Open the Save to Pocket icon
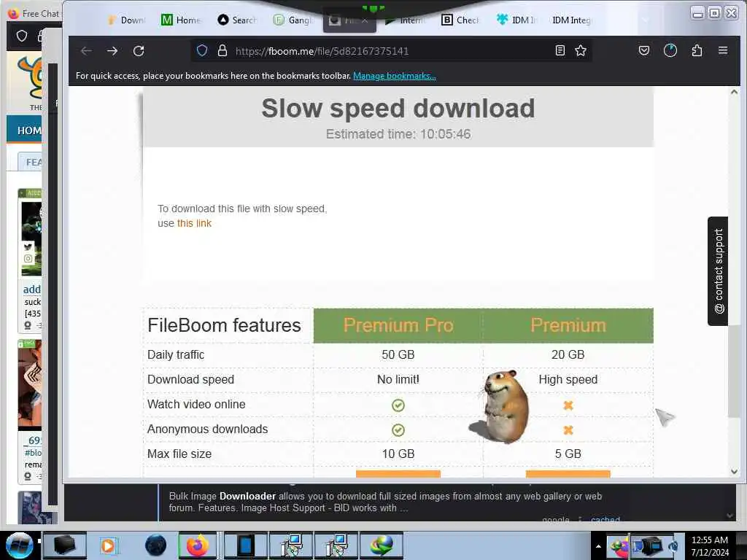The image size is (747, 560). pos(644,50)
